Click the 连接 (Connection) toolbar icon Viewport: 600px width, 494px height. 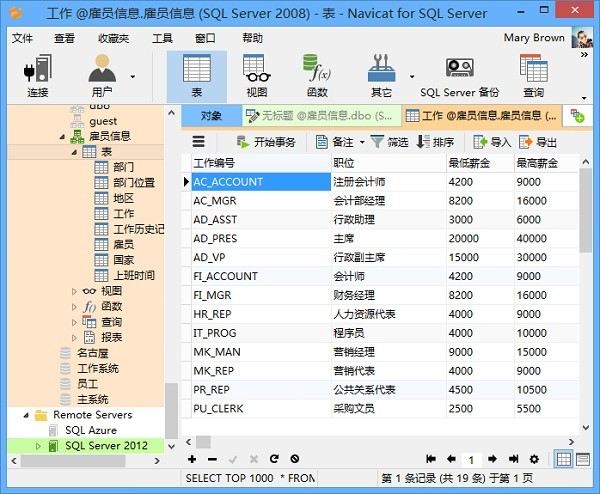(38, 75)
